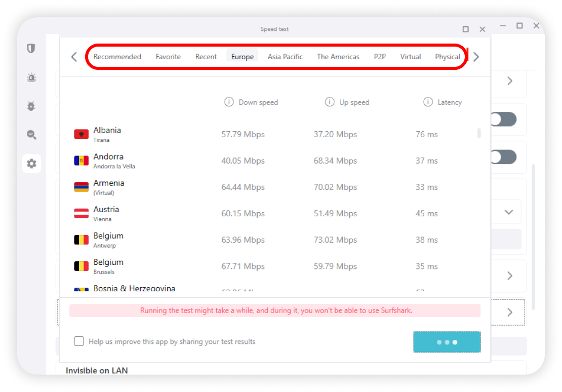
Task: Toggle the lower switch behind the dialog
Action: point(503,157)
